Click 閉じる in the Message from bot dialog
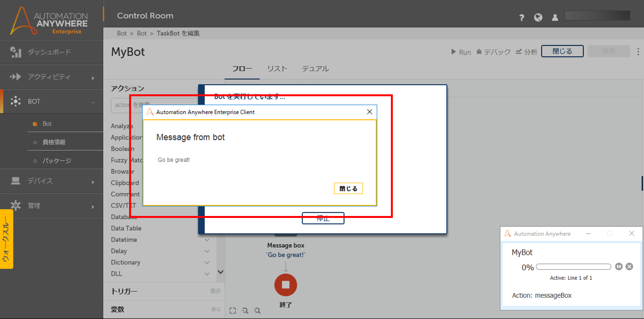This screenshot has width=644, height=319. click(348, 189)
